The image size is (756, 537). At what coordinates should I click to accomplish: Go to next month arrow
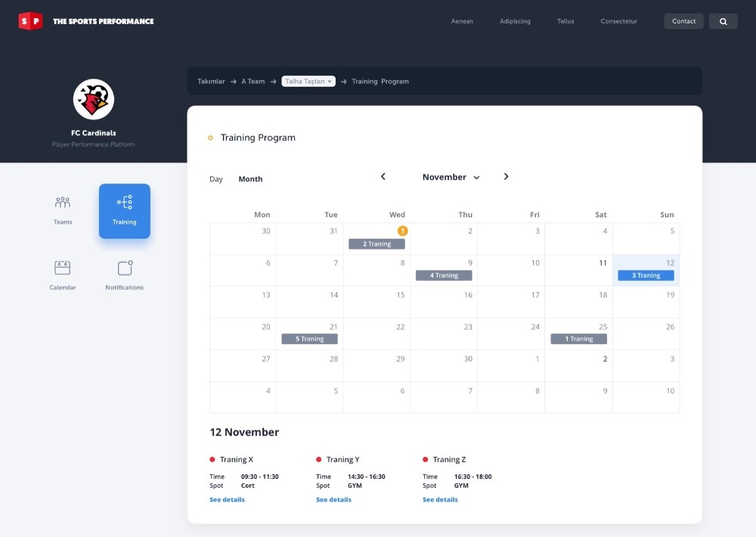[x=506, y=176]
